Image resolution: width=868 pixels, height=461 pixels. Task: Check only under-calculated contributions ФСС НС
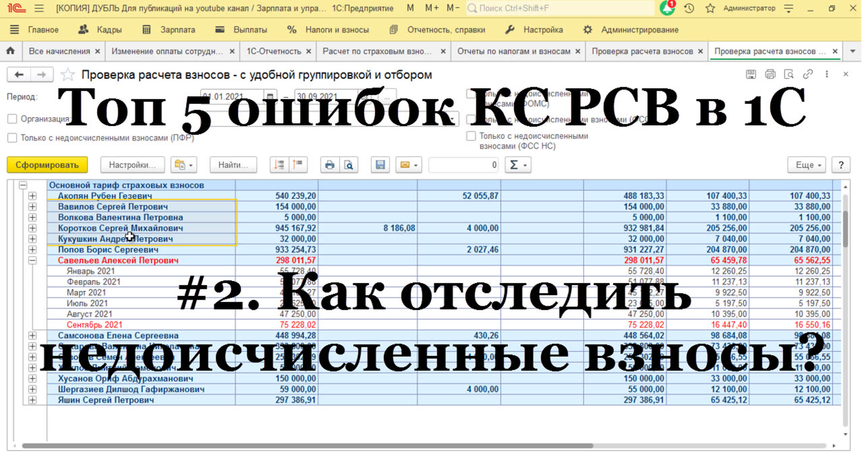coord(471,136)
